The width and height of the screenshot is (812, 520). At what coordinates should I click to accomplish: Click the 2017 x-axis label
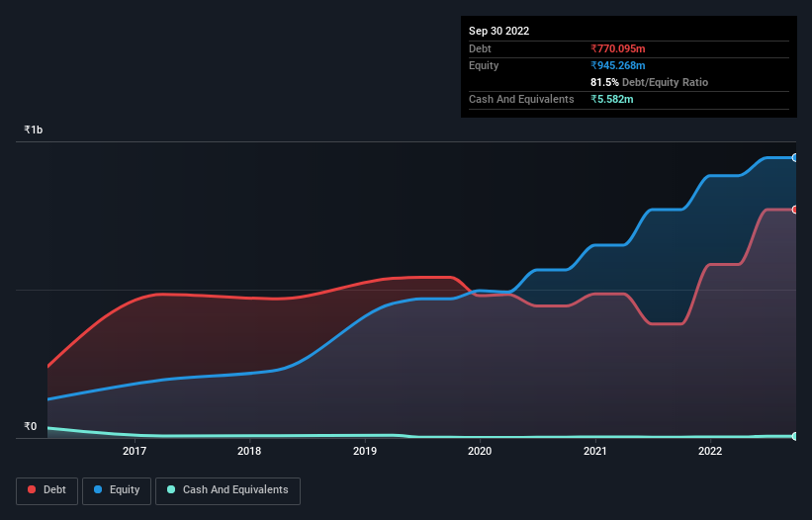click(x=135, y=451)
